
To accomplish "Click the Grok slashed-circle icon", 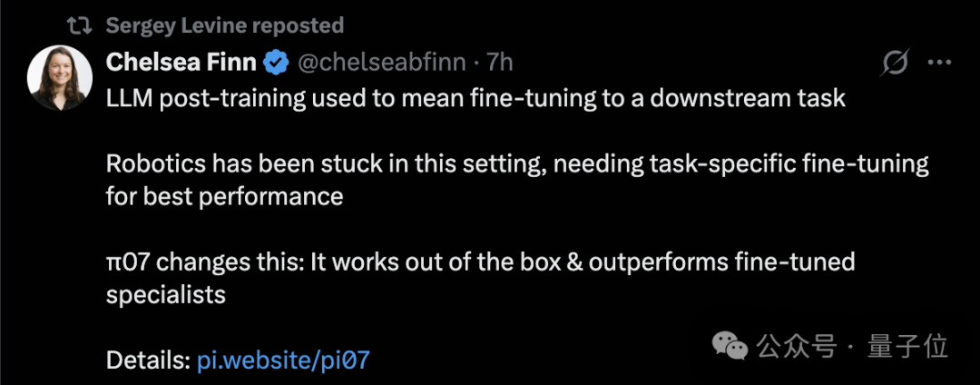I will pyautogui.click(x=895, y=63).
